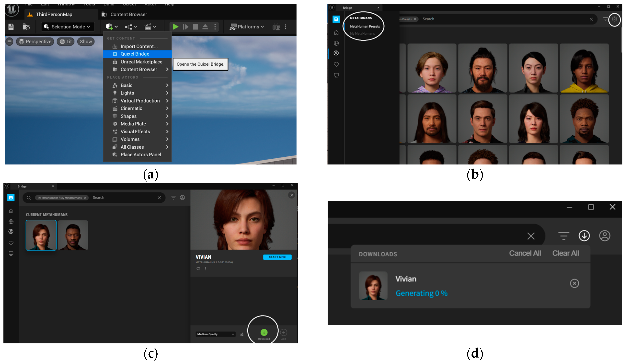This screenshot has width=626, height=364.
Task: Click the Save floppy disk icon
Action: click(x=11, y=27)
